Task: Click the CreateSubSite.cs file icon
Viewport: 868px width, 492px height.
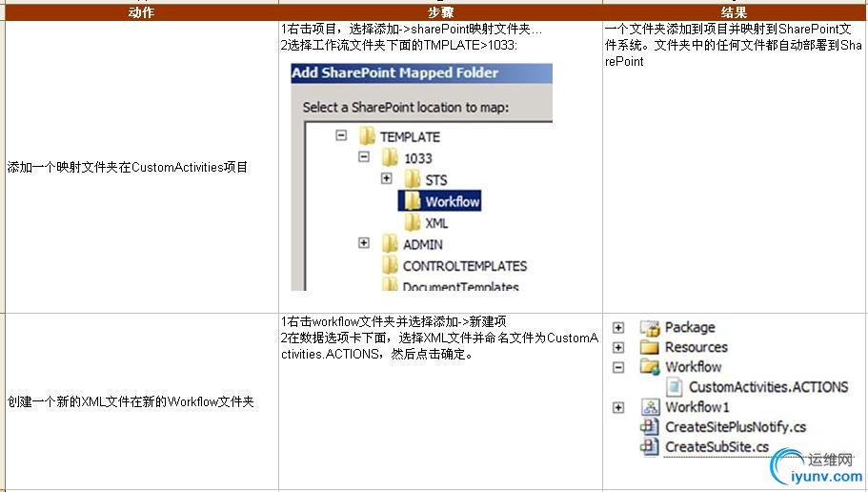Action: pos(650,446)
